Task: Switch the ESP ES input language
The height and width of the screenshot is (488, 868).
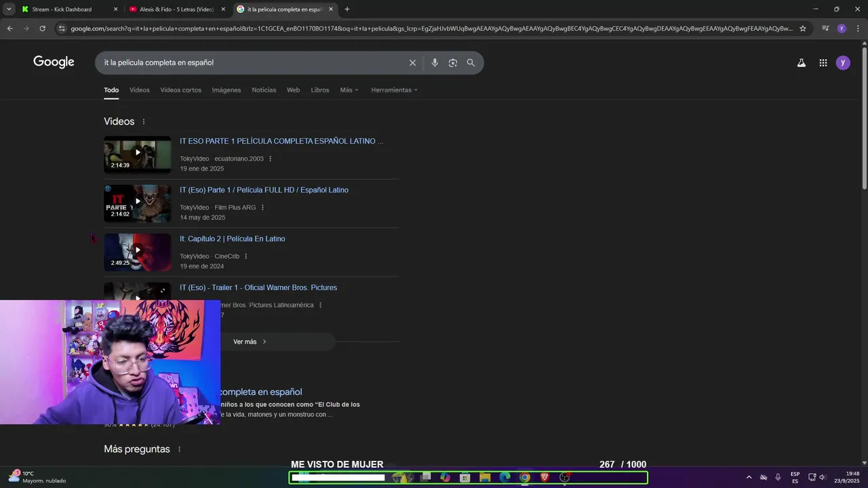Action: [x=795, y=477]
